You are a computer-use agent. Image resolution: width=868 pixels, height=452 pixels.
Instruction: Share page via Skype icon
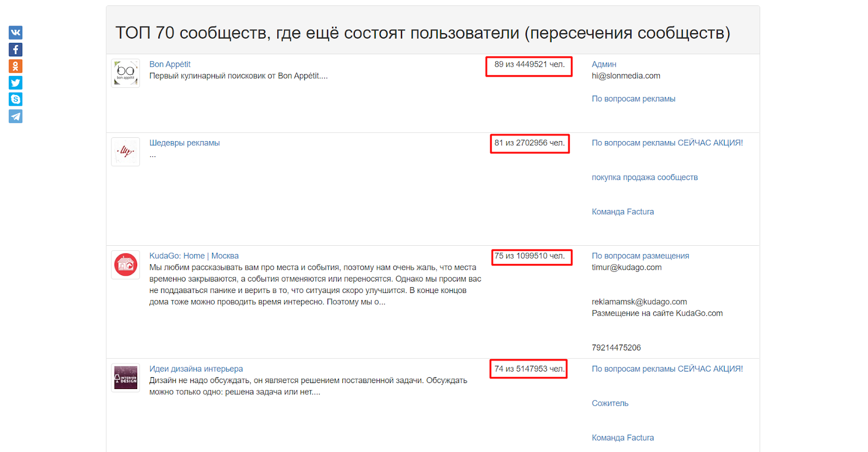pos(15,99)
